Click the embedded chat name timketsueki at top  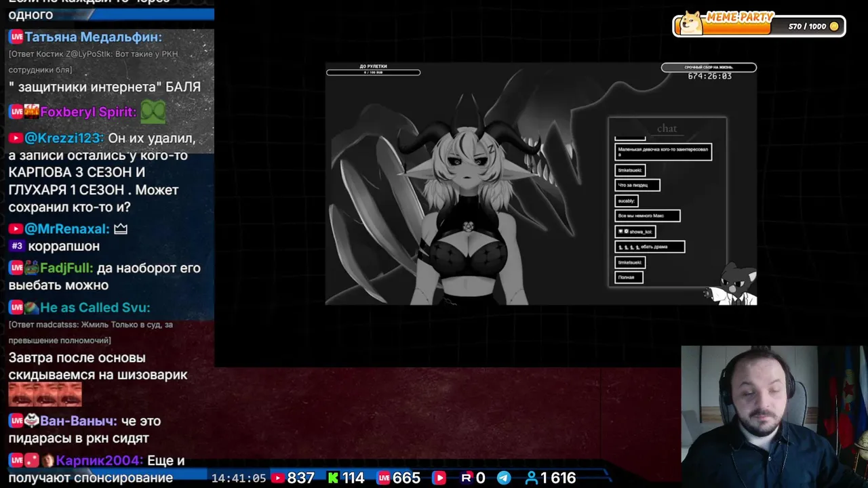pos(630,170)
